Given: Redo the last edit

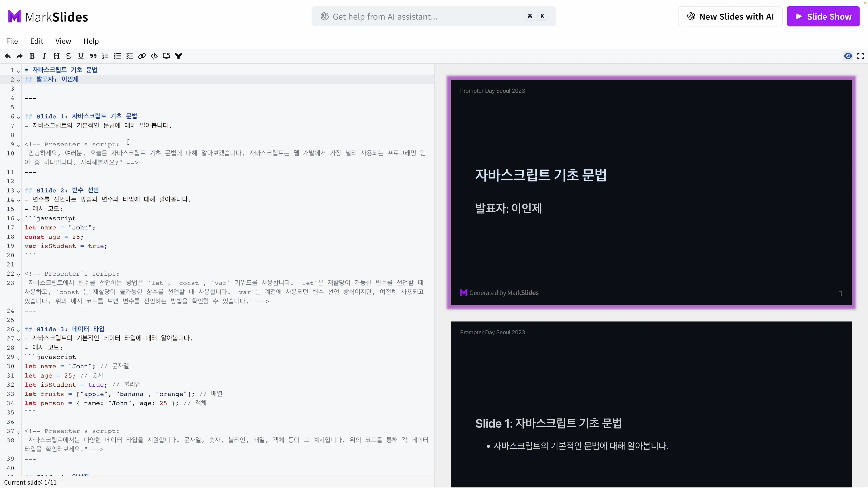Looking at the screenshot, I should click(x=20, y=56).
